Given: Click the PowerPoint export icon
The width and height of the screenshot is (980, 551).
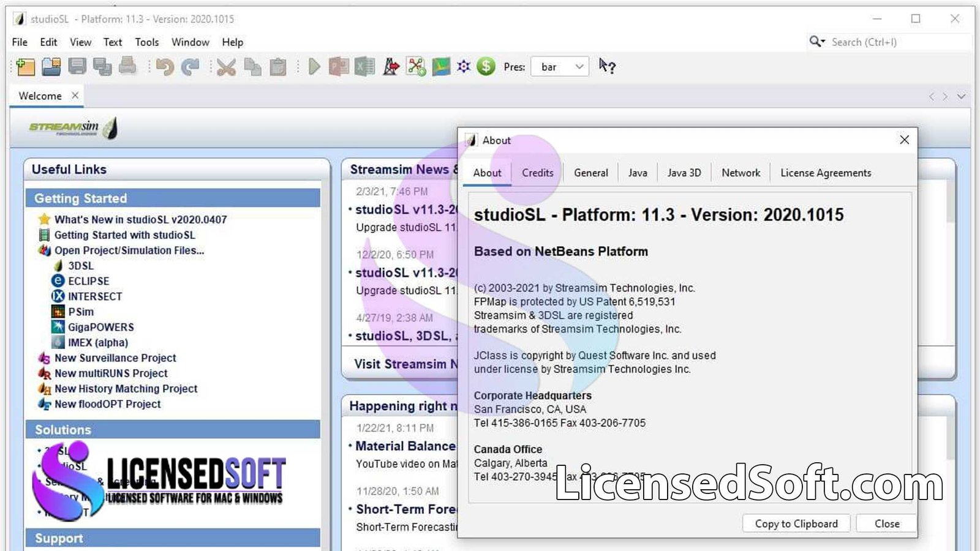Looking at the screenshot, I should [x=339, y=66].
